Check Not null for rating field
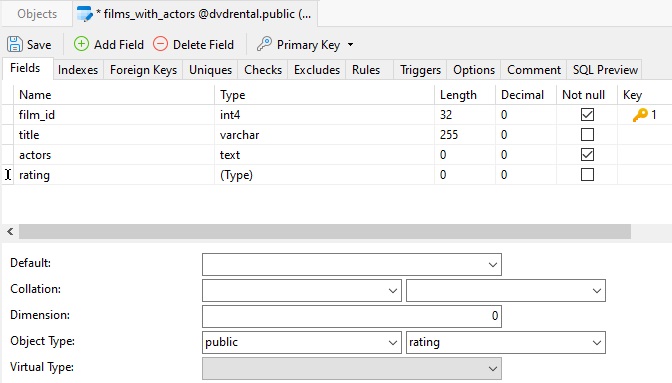 tap(587, 175)
